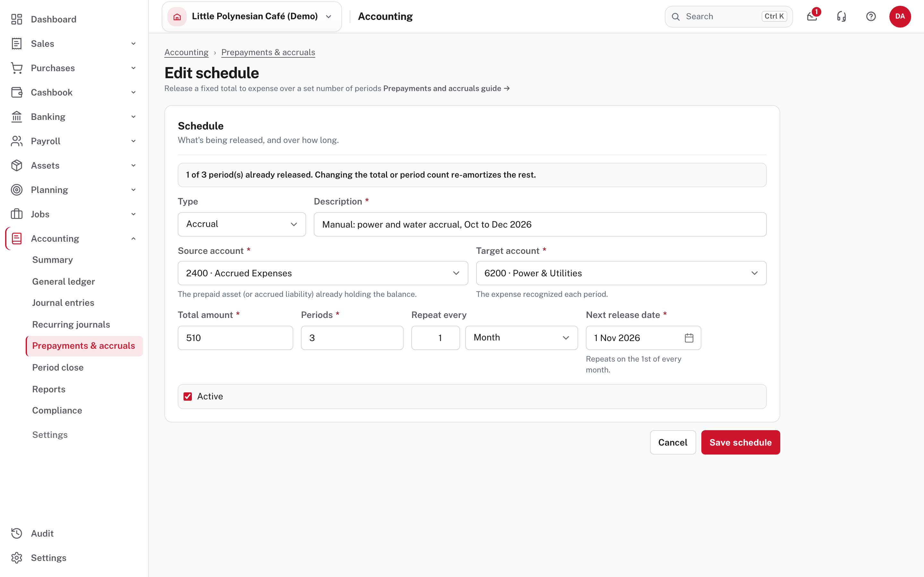Open the DA user avatar menu
Image resolution: width=924 pixels, height=577 pixels.
900,16
